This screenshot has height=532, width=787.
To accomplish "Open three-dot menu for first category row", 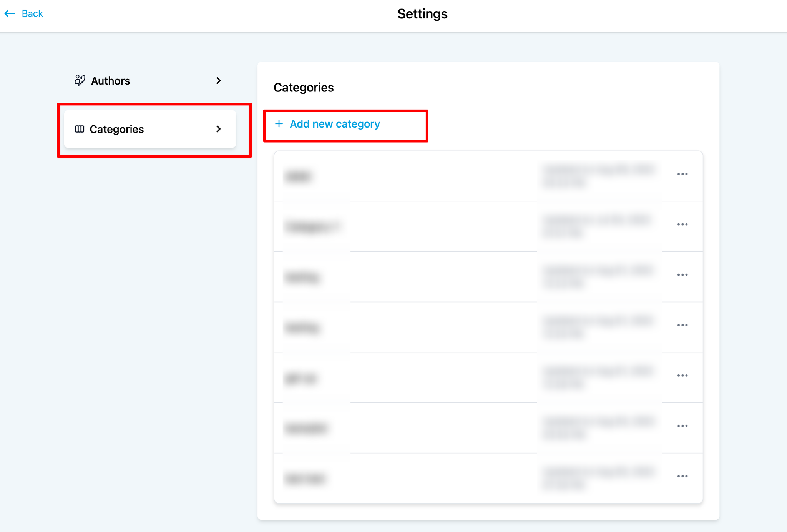I will (682, 174).
